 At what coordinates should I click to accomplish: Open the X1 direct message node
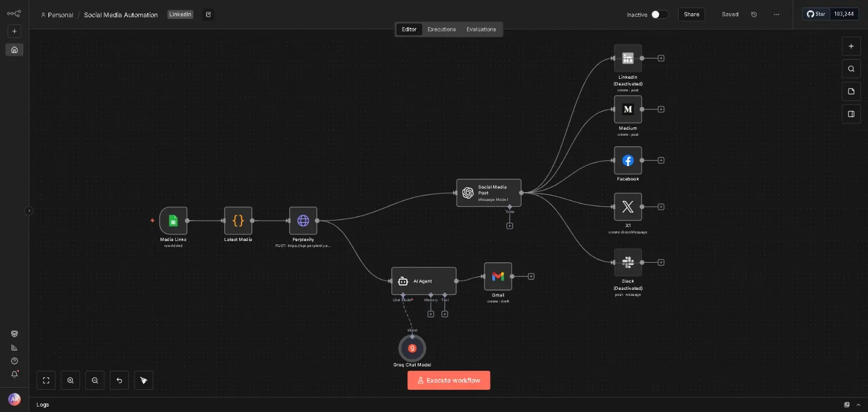coord(628,207)
